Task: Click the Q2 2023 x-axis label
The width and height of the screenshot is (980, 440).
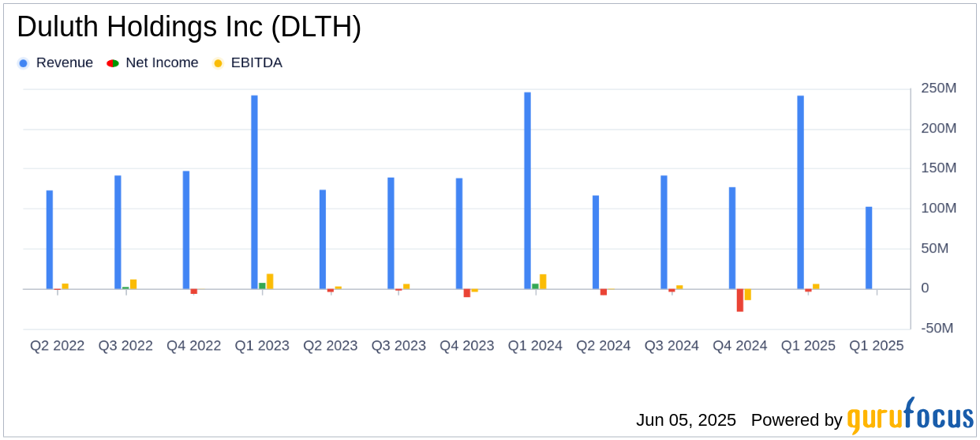Action: [x=331, y=346]
